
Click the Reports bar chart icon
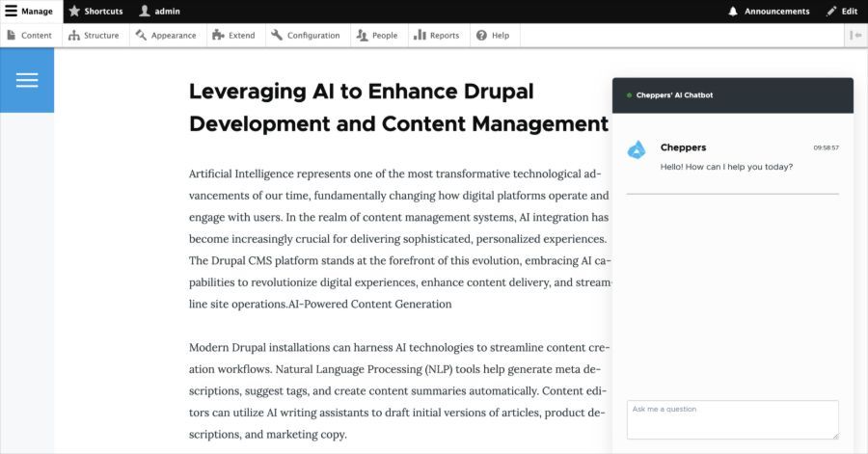pos(420,35)
